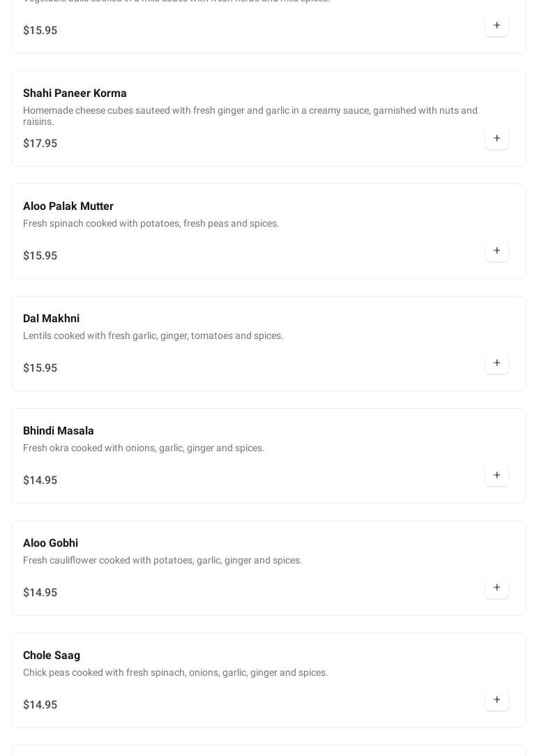Click Aloo Gobhi's $14.95 price
The width and height of the screenshot is (537, 756).
pyautogui.click(x=40, y=593)
